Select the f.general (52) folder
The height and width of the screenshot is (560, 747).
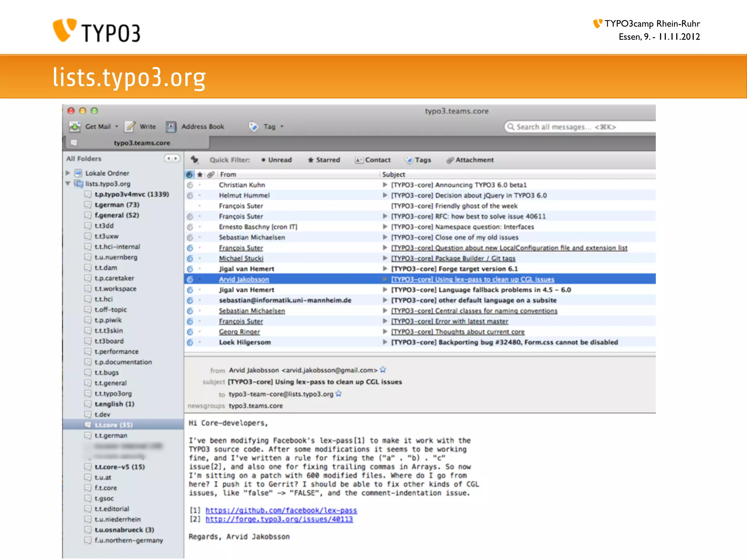click(117, 215)
